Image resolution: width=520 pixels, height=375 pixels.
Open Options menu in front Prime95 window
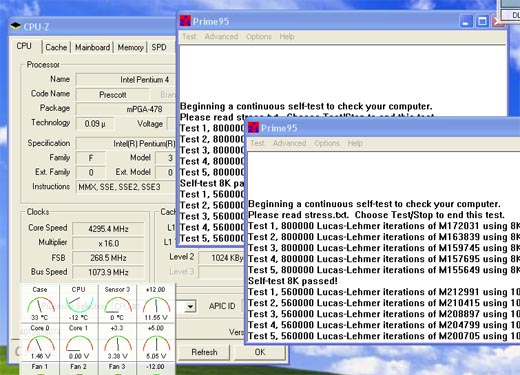(x=327, y=143)
